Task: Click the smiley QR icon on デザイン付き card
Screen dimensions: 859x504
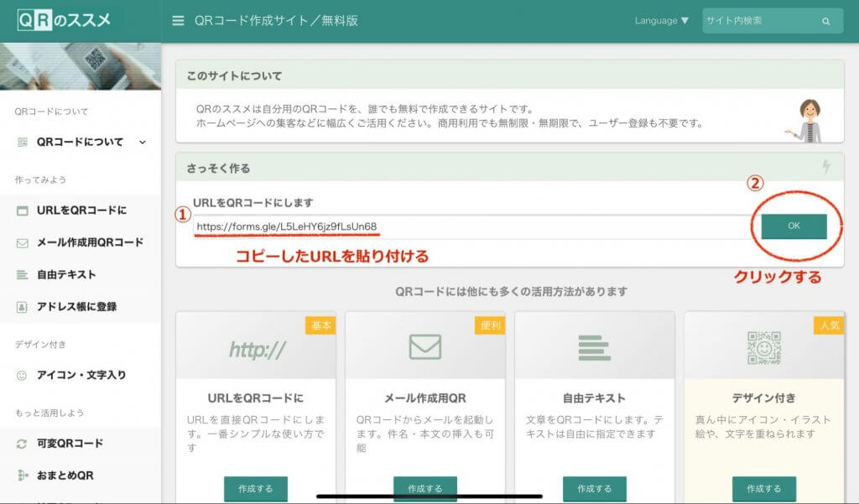Action: point(763,348)
